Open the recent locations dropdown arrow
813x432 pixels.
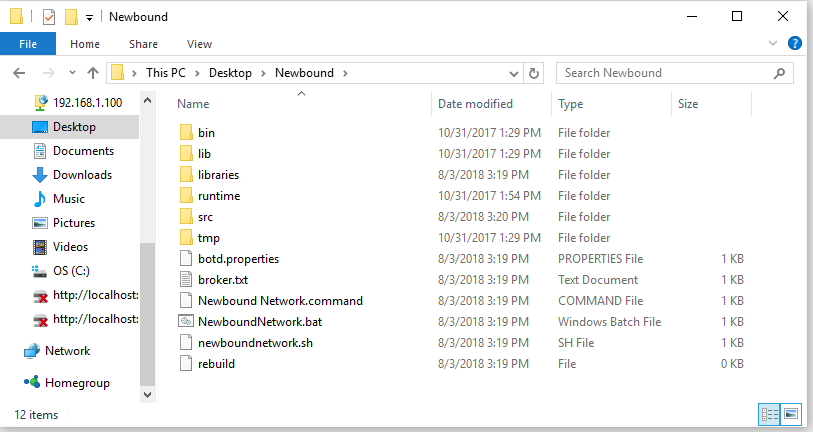click(72, 73)
